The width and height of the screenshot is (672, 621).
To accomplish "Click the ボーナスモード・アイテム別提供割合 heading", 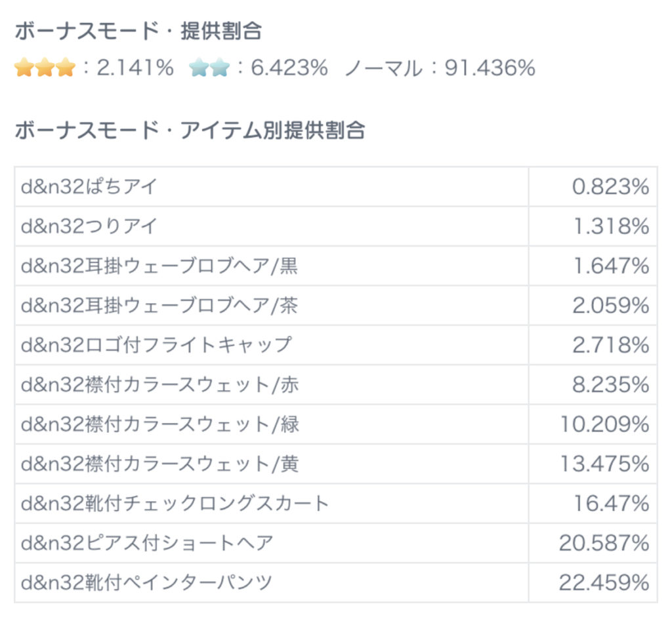I will [x=190, y=130].
